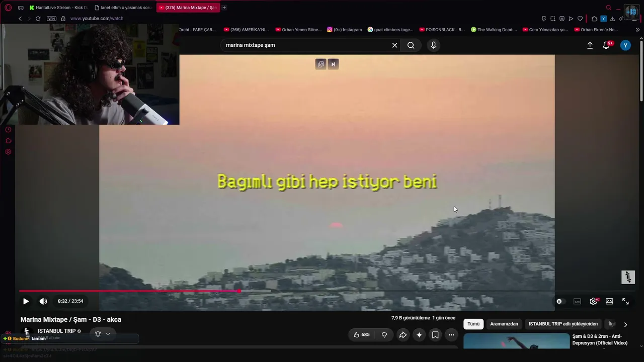Open browser downloads panel

click(x=612, y=19)
